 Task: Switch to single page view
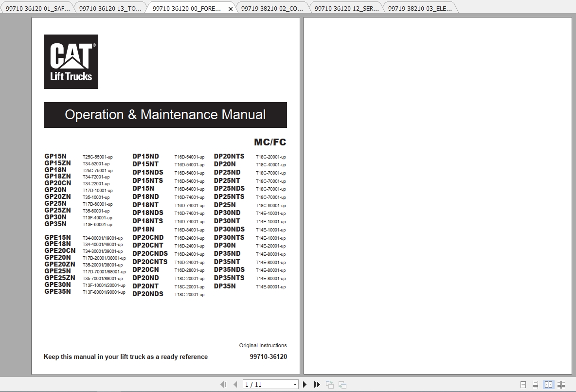[523, 384]
